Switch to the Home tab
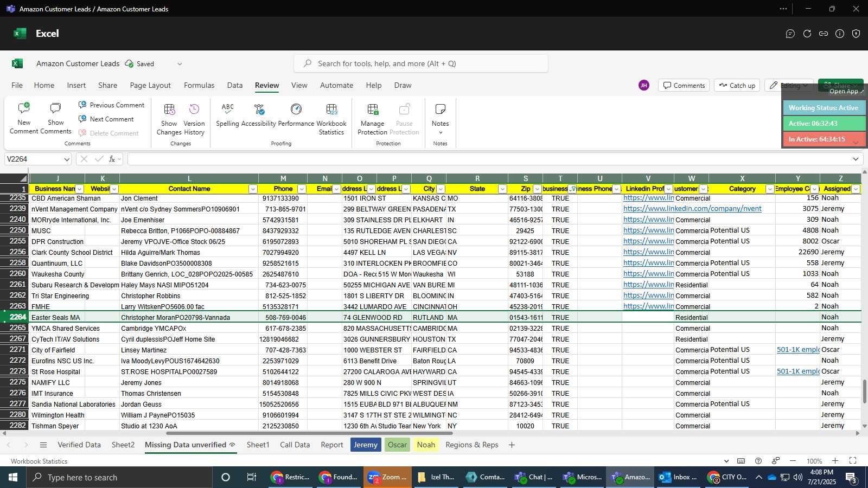868x488 pixels. [x=44, y=85]
